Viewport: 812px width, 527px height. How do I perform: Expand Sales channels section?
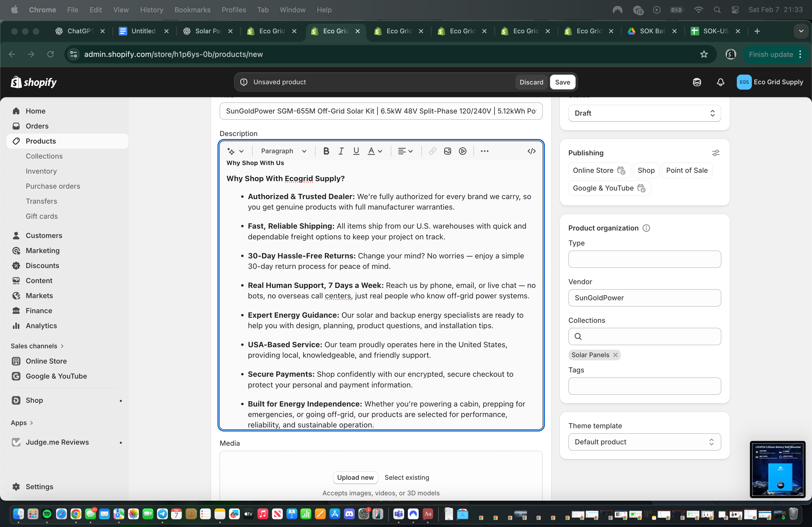pyautogui.click(x=37, y=346)
